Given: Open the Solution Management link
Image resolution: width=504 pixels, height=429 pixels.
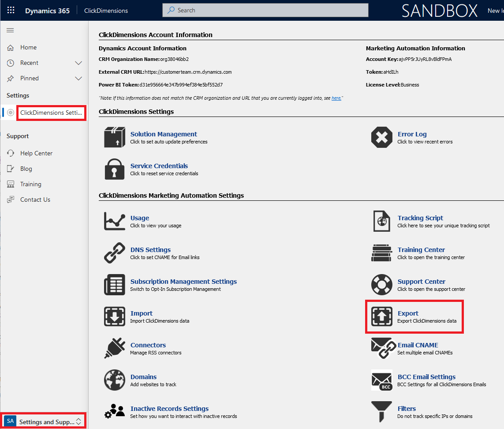Looking at the screenshot, I should (x=164, y=134).
